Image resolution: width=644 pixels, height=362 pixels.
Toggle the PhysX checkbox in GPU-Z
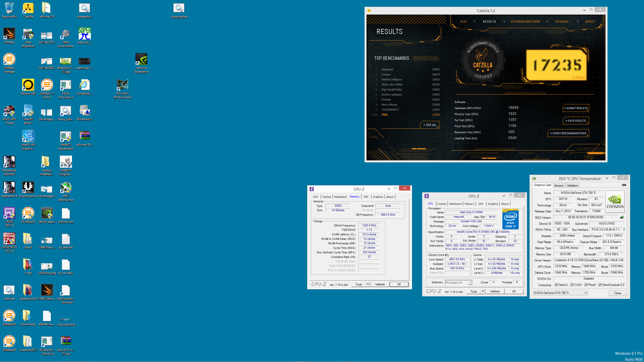(x=586, y=285)
